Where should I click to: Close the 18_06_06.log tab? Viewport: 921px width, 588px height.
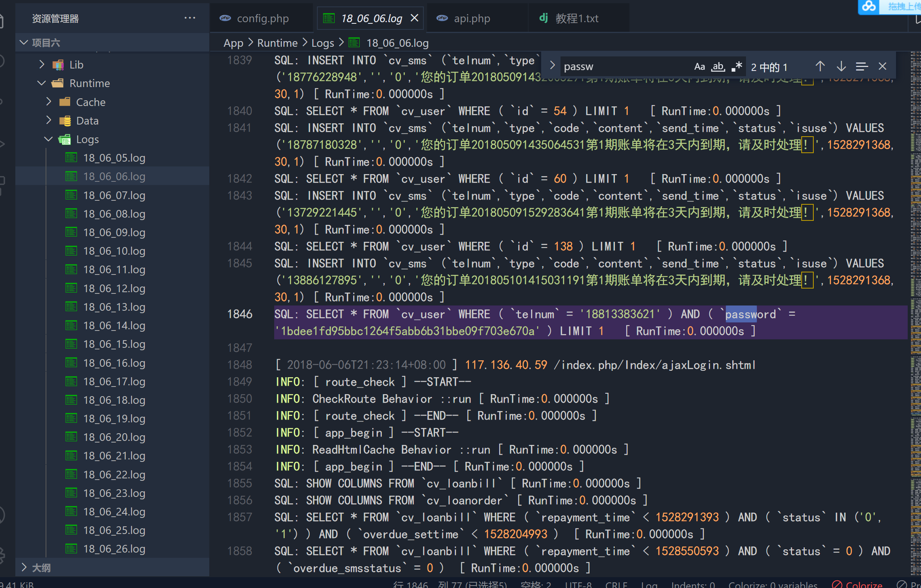(414, 18)
